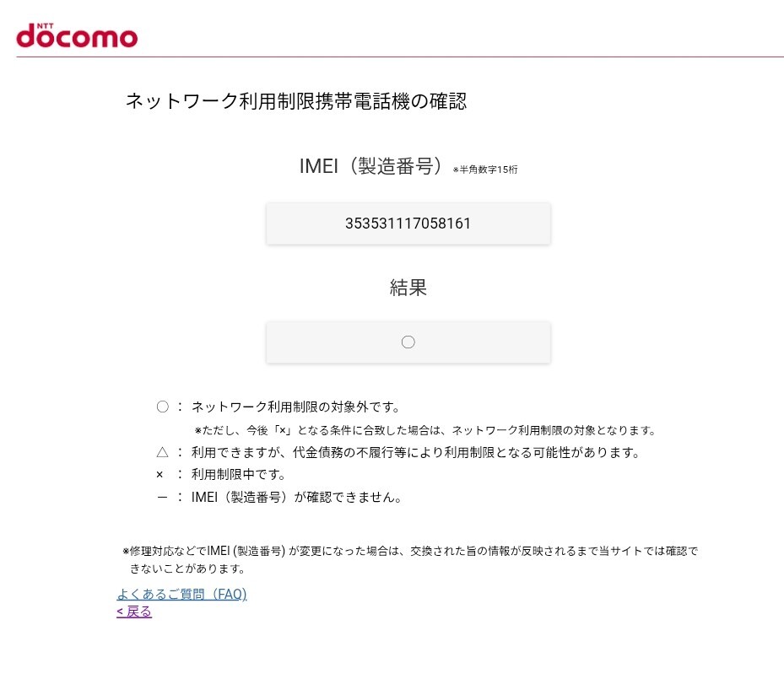Click the page heading ネットワーク利用制限携帯電話機の確認
Image resolution: width=784 pixels, height=679 pixels.
click(x=296, y=101)
